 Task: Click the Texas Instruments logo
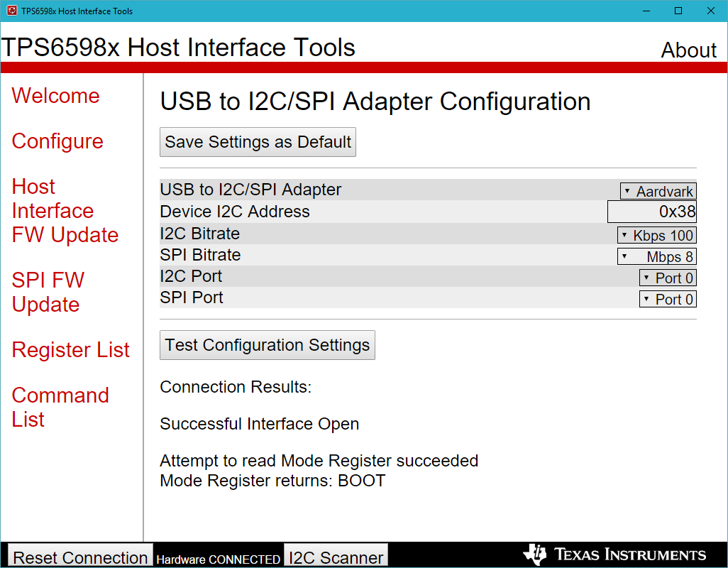pos(614,555)
